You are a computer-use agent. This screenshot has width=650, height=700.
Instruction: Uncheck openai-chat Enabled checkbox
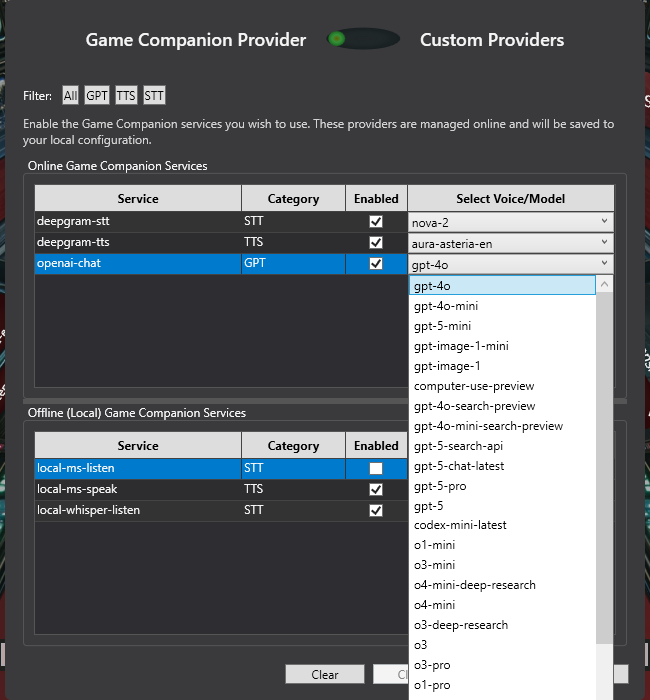(376, 264)
